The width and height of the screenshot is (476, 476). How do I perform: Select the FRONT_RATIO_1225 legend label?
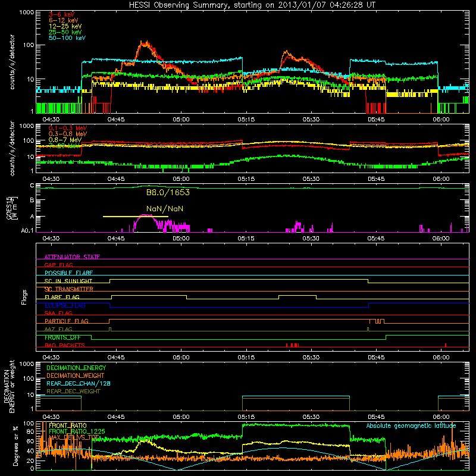click(77, 431)
